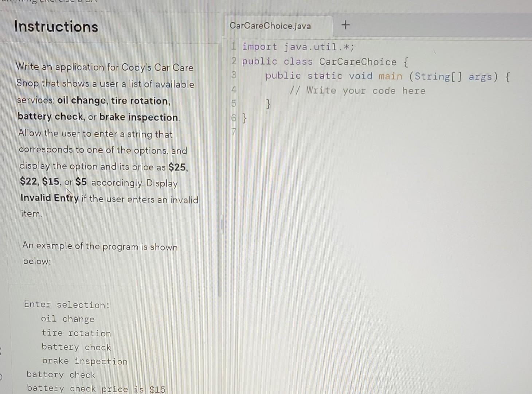Image resolution: width=532 pixels, height=394 pixels.
Task: Click the Write your code here comment
Action: [358, 90]
